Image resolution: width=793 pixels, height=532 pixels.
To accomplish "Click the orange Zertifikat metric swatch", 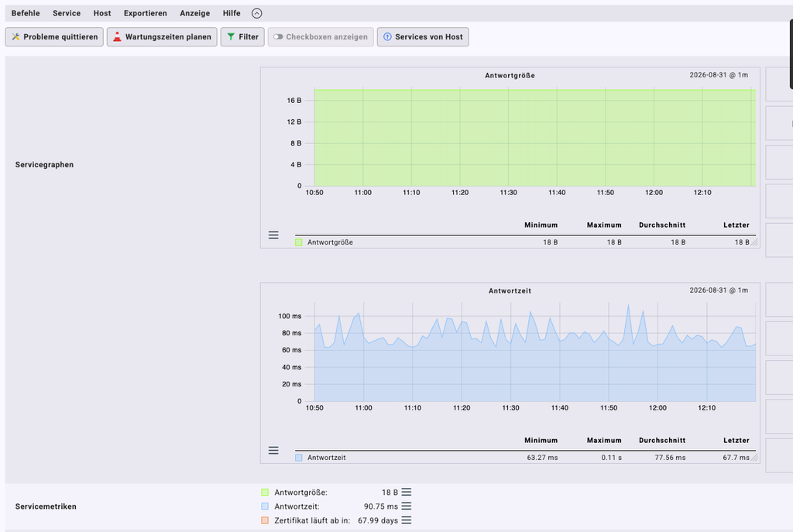I will coord(265,520).
